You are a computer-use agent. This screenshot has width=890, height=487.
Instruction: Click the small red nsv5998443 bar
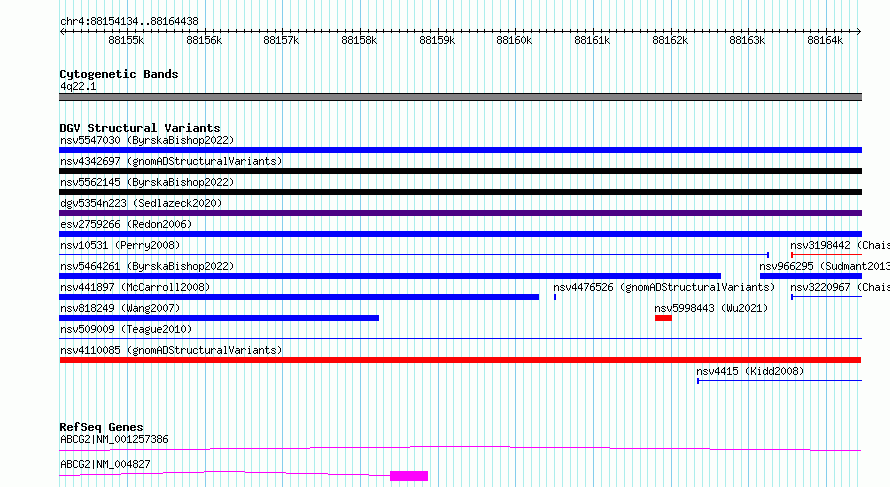tap(663, 318)
